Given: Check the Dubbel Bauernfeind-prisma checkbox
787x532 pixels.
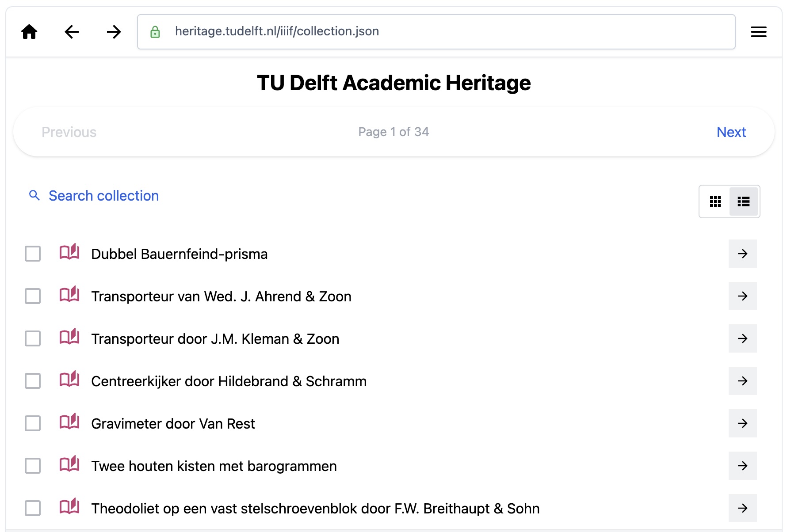Looking at the screenshot, I should [33, 254].
